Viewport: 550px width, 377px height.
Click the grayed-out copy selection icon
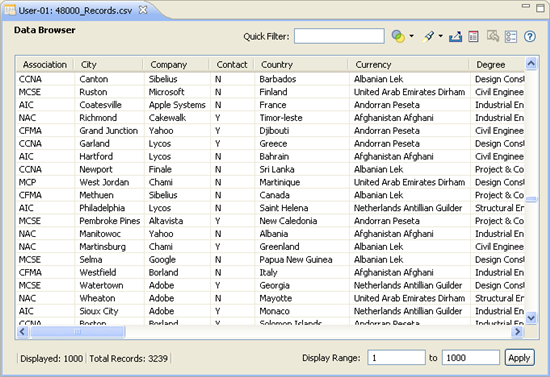tap(493, 36)
